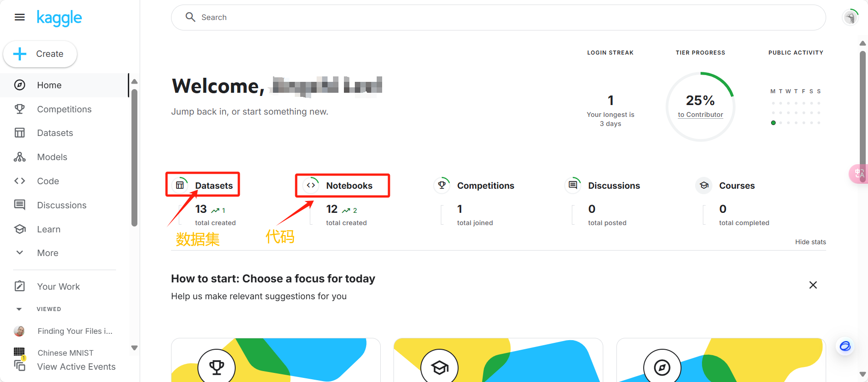Open the Code section in the sidebar

point(47,181)
